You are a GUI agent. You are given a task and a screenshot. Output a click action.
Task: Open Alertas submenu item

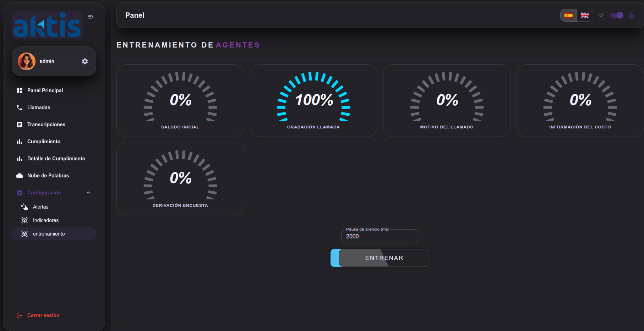[x=54, y=207]
